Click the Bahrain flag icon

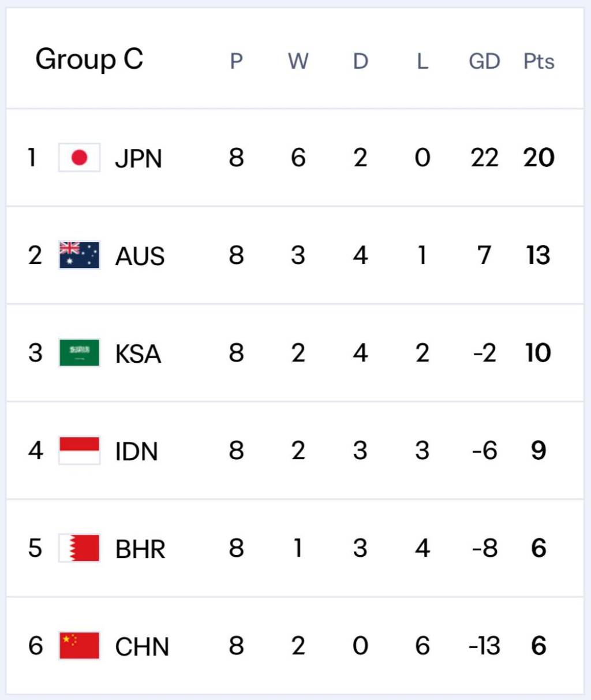point(80,548)
